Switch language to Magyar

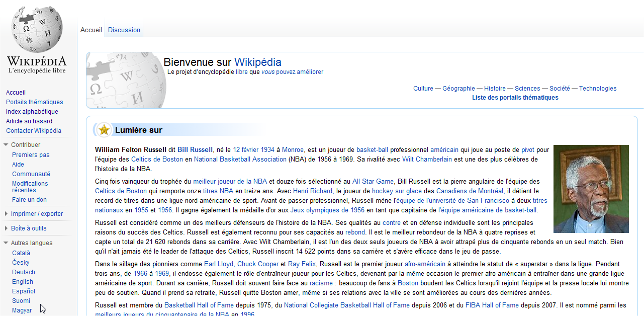click(22, 310)
